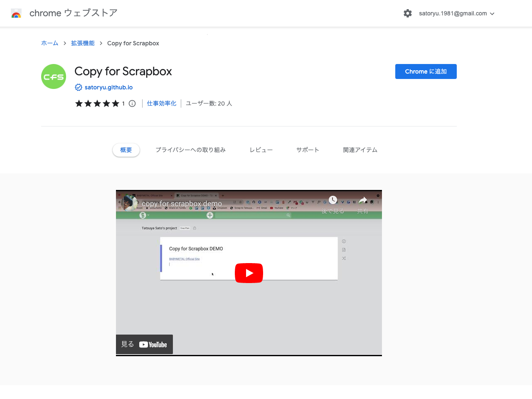Switch to プライバシーへの取り組み tab
The image size is (532, 399).
[190, 150]
